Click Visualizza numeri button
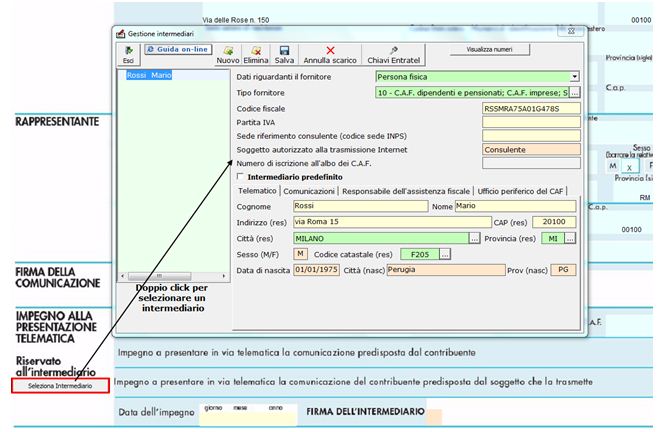This screenshot has height=432, width=658. (489, 50)
